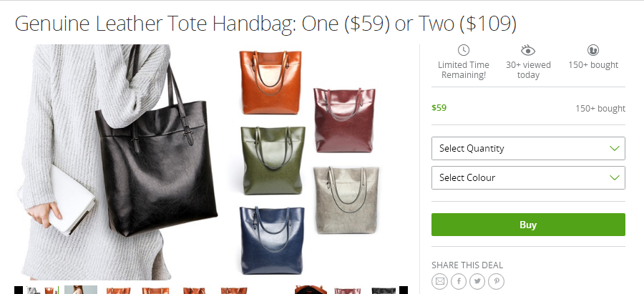
Task: Select the black bag thumbnail at strip end
Action: pos(384,290)
